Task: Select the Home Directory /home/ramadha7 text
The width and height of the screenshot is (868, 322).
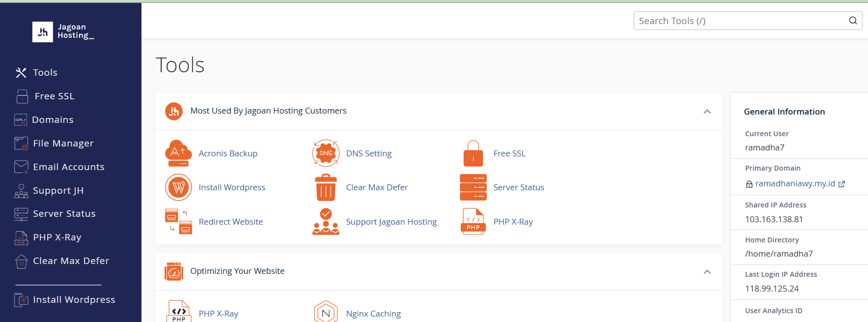Action: pyautogui.click(x=779, y=254)
